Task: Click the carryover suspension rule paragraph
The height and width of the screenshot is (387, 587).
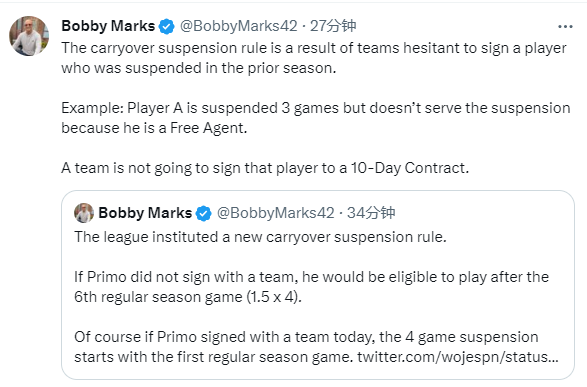Action: (314, 58)
